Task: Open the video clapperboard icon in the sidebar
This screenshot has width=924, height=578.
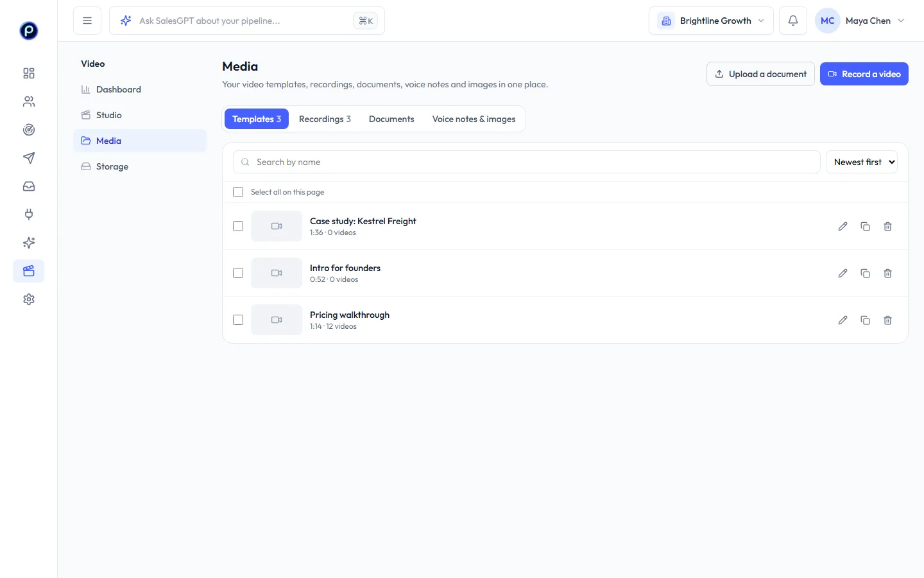Action: pyautogui.click(x=29, y=271)
